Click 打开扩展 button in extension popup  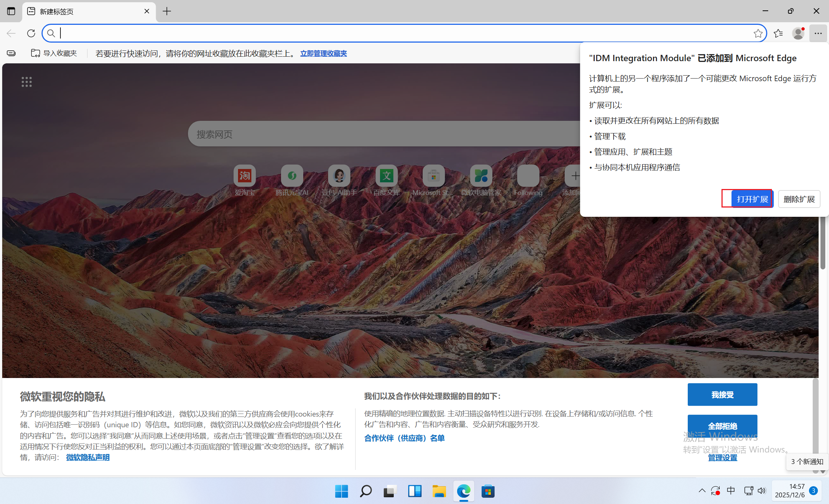click(x=752, y=199)
